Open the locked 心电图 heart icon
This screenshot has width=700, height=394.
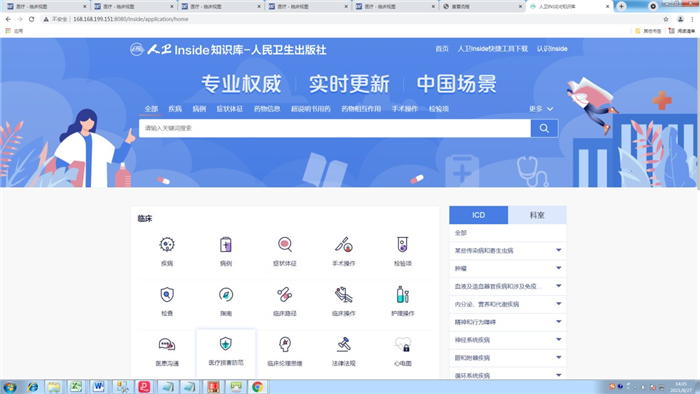[403, 344]
